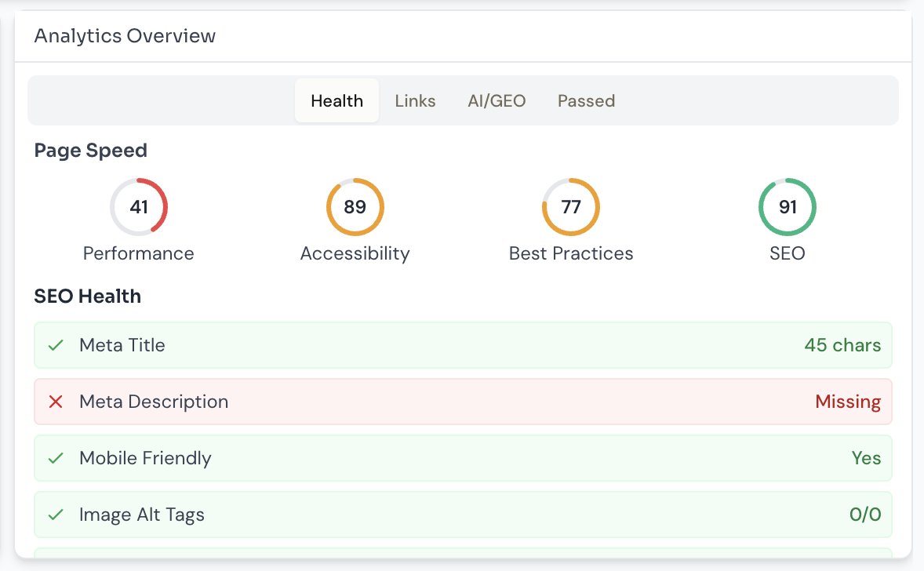This screenshot has height=571, width=924.
Task: Click the checkmark beside Image Alt Tags
Action: point(56,515)
